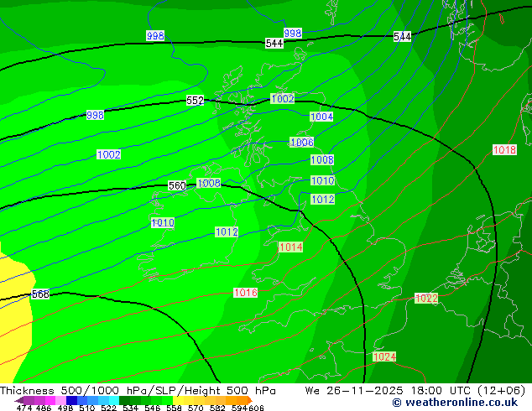Click the purple arrow at legend bar's left end
Viewport: 532px width, 411px height.
point(19,400)
